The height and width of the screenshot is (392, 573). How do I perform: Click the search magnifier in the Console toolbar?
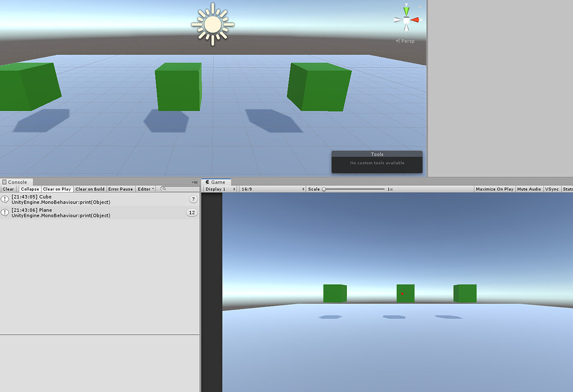click(x=164, y=188)
